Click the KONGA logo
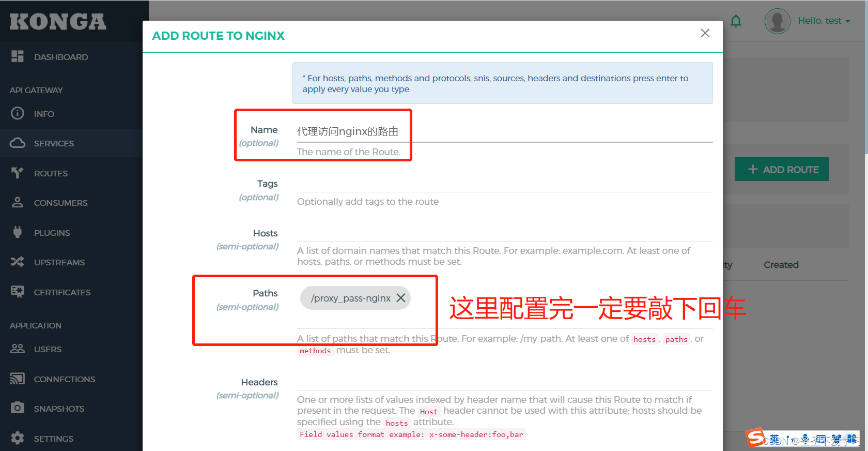 (58, 21)
